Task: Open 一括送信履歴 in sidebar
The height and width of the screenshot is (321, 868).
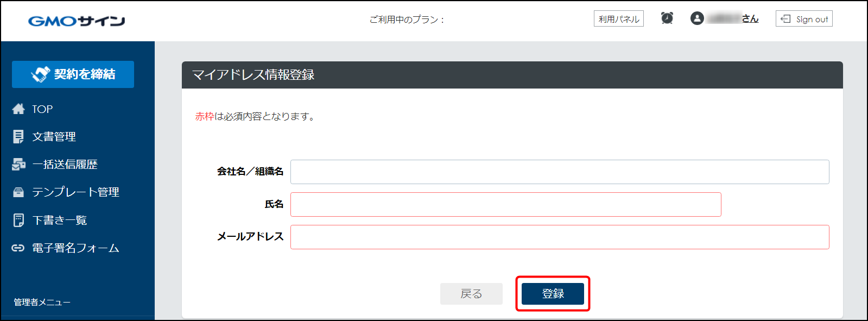Action: pyautogui.click(x=65, y=165)
